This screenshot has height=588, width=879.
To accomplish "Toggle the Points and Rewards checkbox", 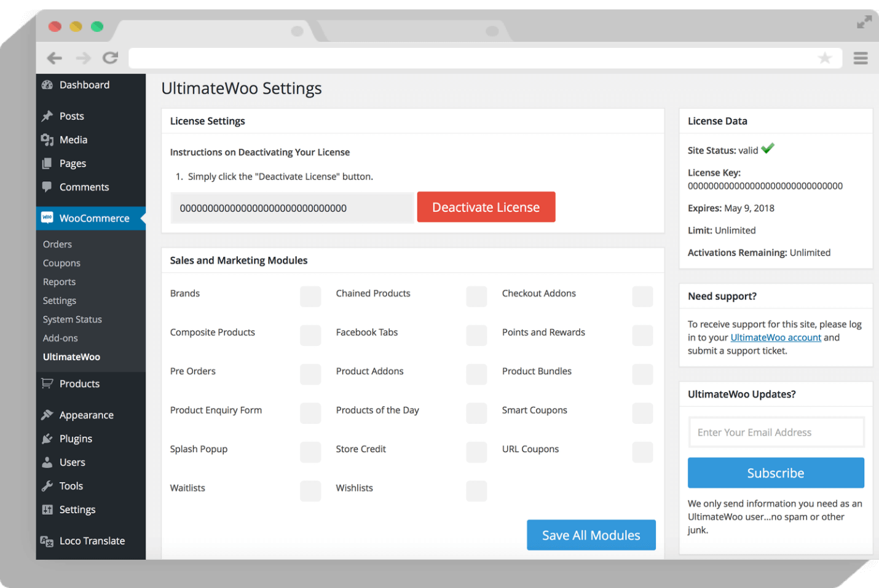I will pos(642,335).
